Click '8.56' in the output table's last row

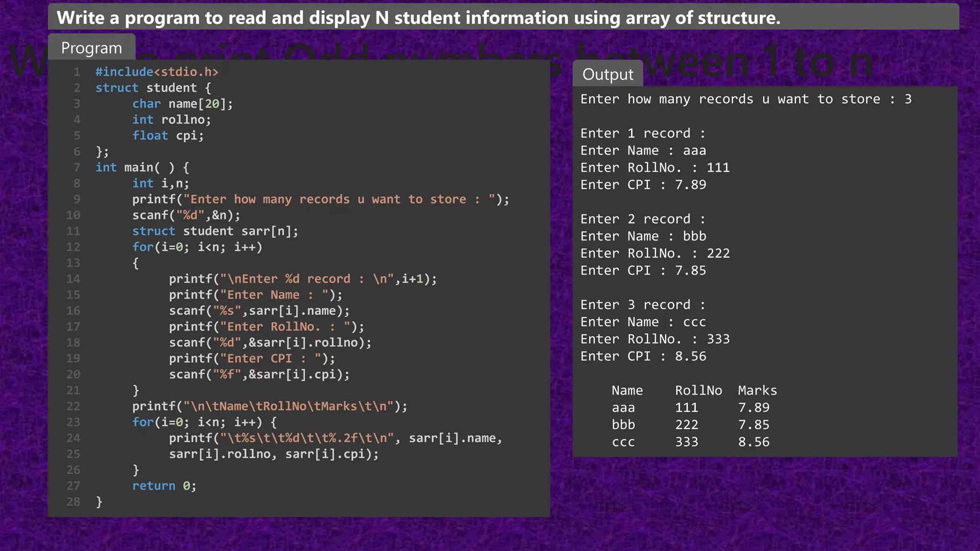754,442
